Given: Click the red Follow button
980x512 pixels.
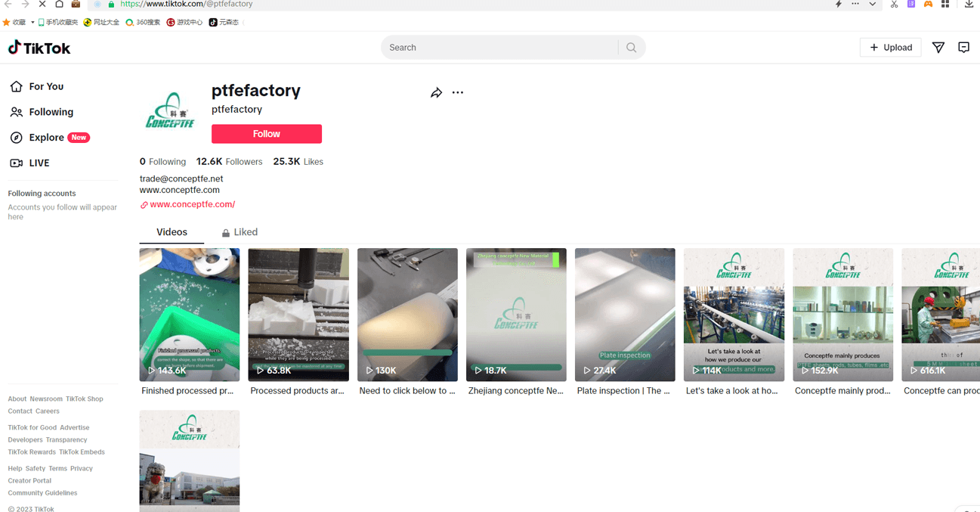Looking at the screenshot, I should coord(267,134).
